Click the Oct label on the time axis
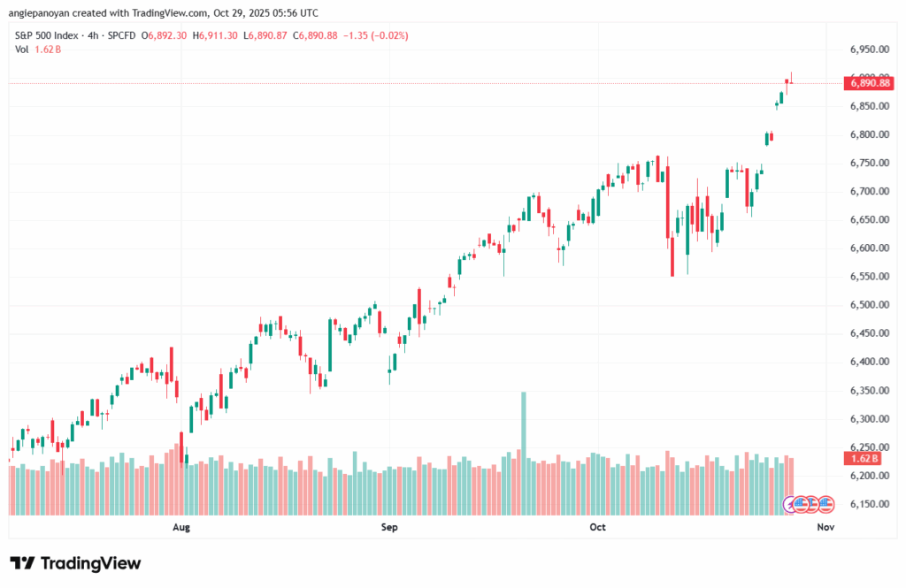 [x=597, y=528]
